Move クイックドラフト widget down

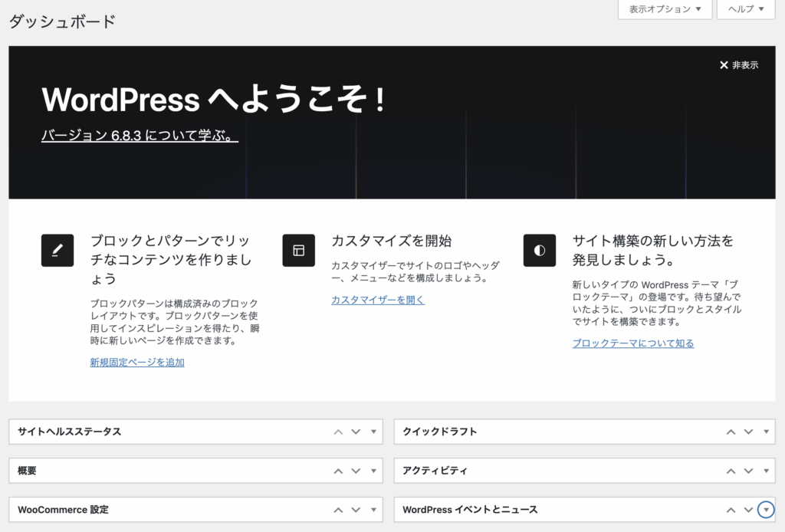coord(748,432)
